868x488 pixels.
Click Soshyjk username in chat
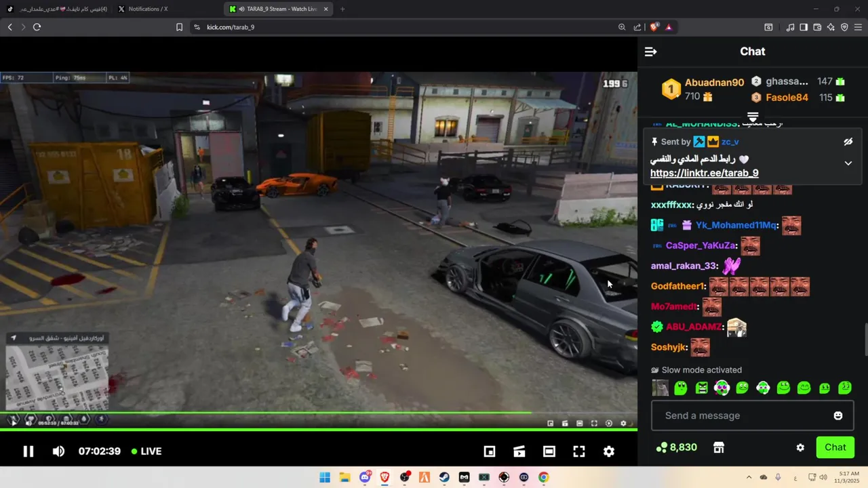tap(669, 347)
